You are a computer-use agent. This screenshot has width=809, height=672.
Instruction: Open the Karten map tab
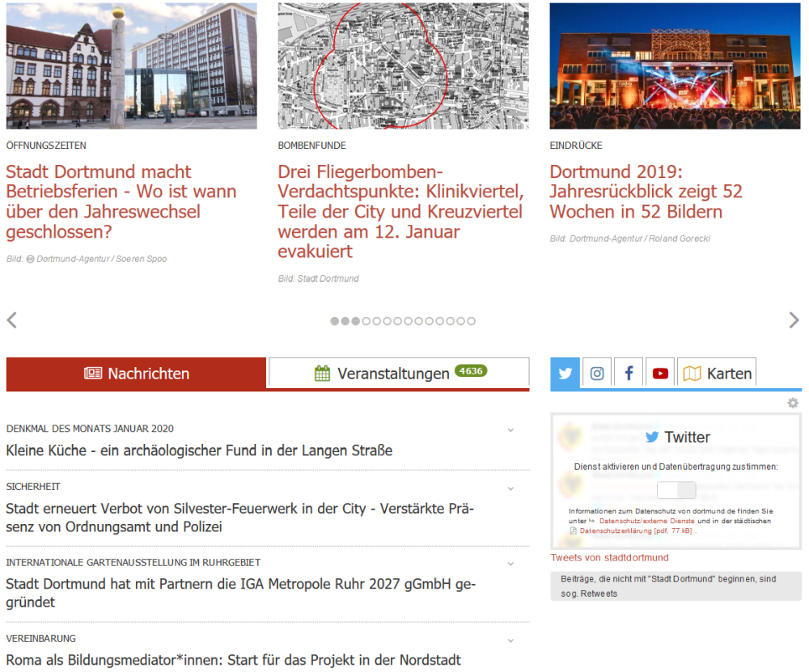coord(717,374)
